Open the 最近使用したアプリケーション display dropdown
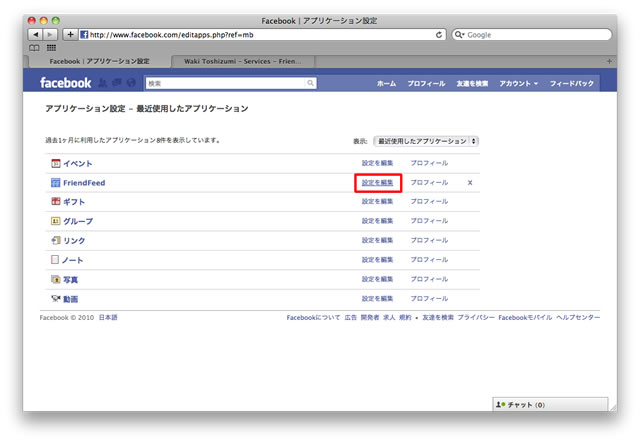The width and height of the screenshot is (640, 443). (426, 141)
